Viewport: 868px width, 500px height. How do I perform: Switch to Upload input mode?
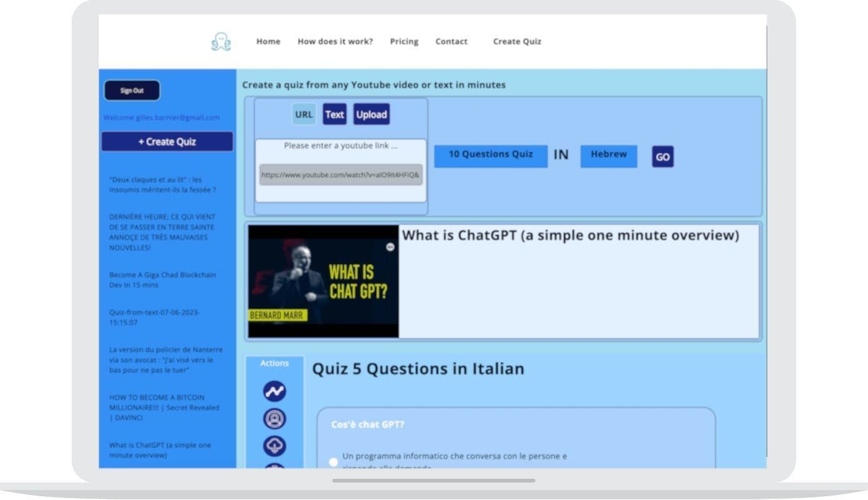pyautogui.click(x=372, y=114)
